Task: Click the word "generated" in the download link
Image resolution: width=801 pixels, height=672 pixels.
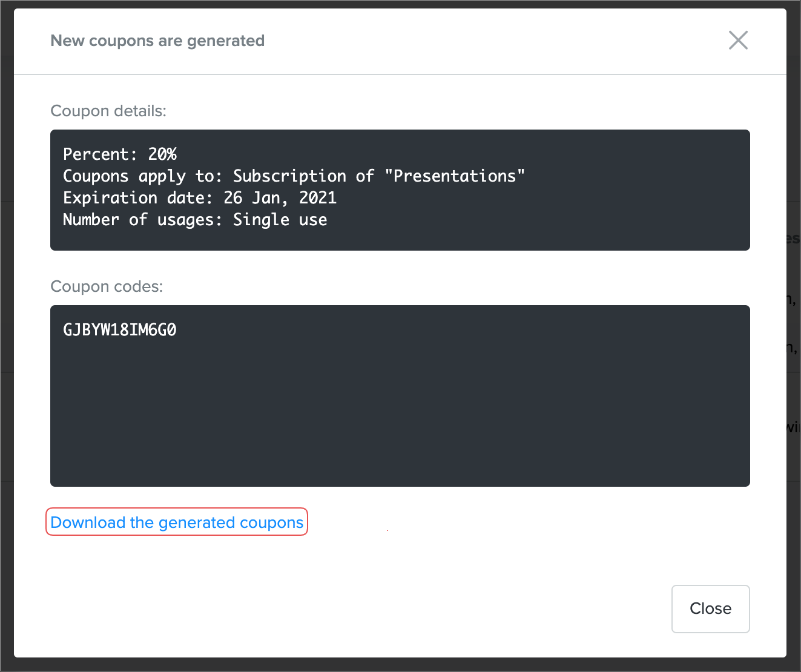Action: tap(197, 523)
